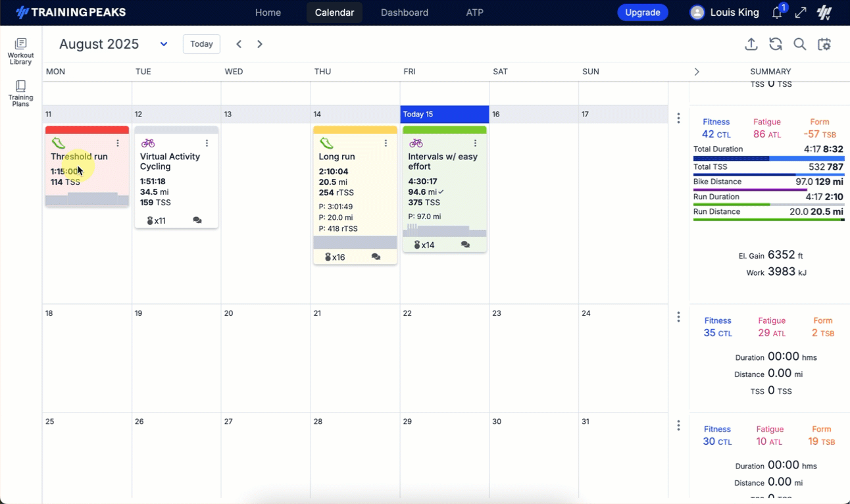
Task: Collapse the Summary column chevron
Action: (697, 72)
